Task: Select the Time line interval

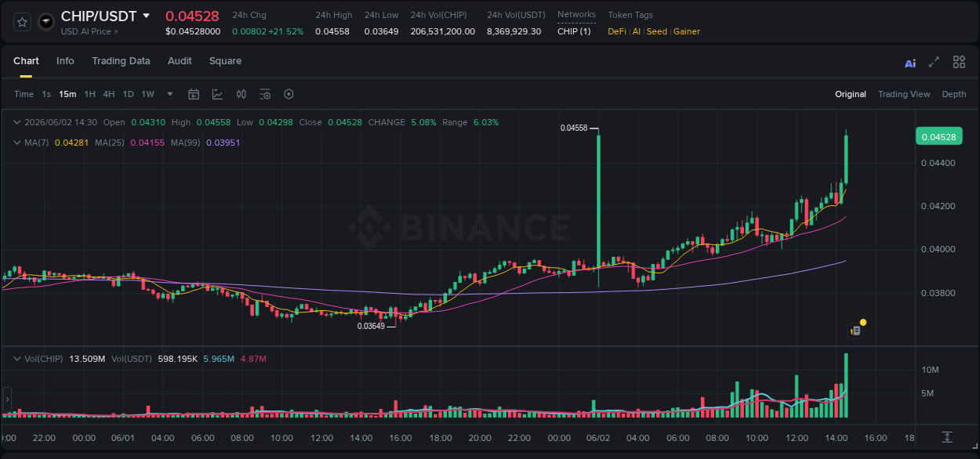Action: pos(24,94)
